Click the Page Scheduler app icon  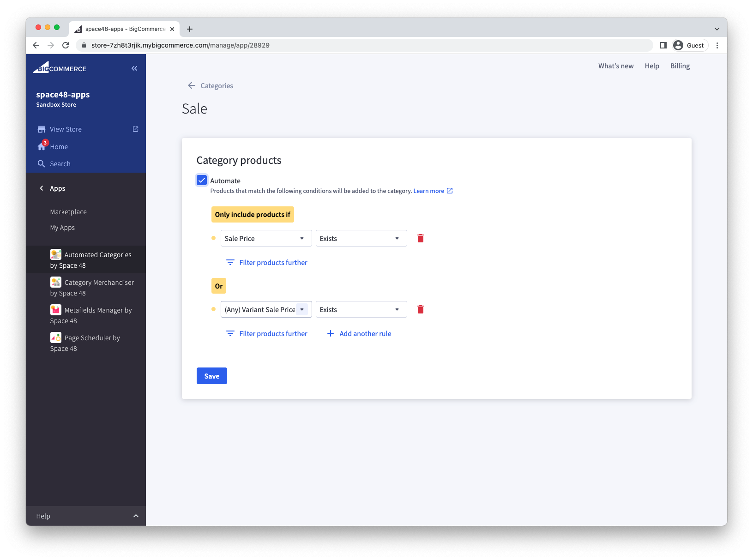click(56, 337)
